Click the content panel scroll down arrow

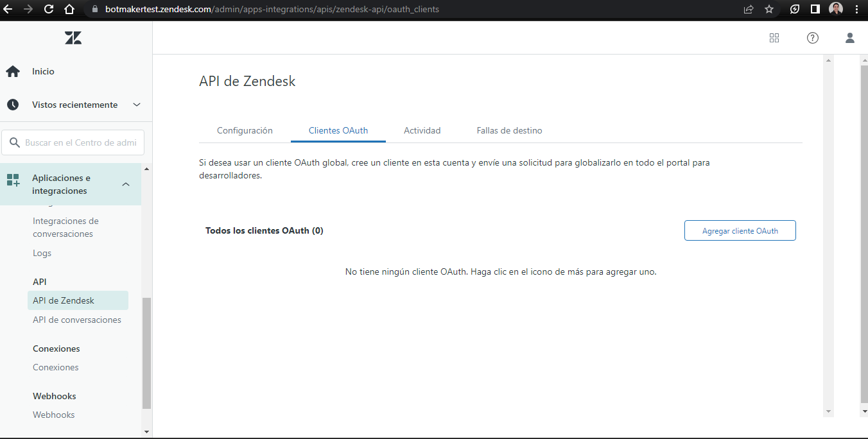tap(828, 411)
